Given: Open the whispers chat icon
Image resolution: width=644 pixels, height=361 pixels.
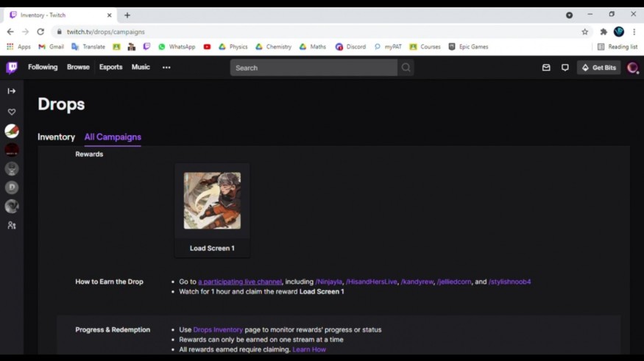Looking at the screenshot, I should point(565,68).
